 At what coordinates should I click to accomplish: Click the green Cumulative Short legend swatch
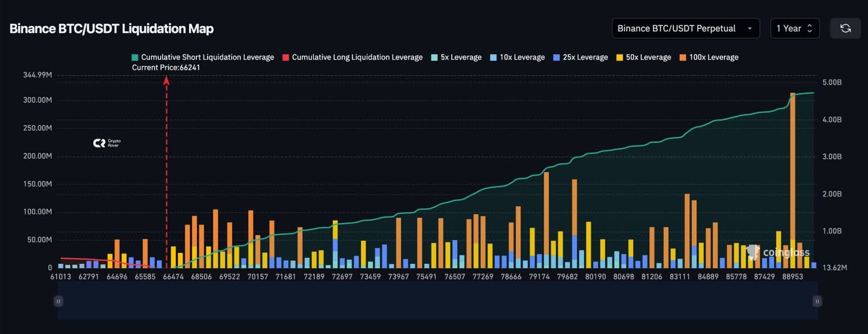[135, 57]
